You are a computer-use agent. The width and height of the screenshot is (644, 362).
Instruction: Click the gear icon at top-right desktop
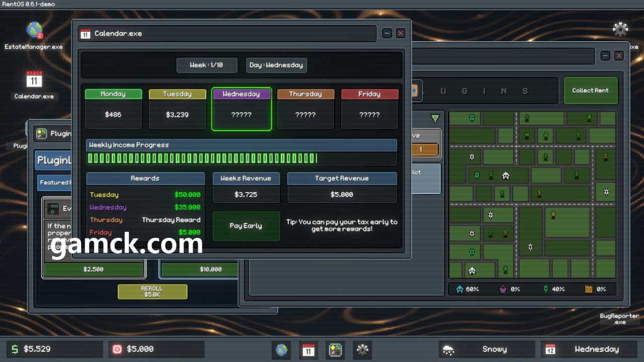(x=620, y=29)
